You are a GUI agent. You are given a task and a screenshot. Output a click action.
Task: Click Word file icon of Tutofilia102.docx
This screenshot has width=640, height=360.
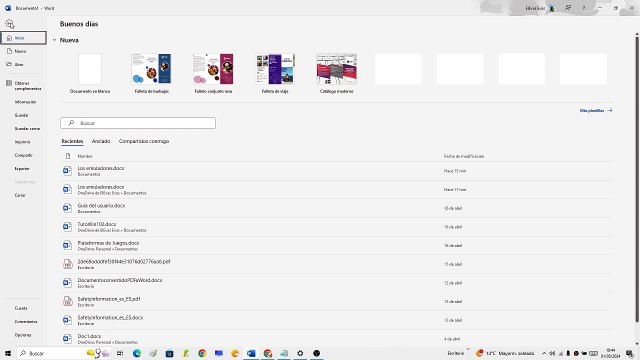click(x=67, y=227)
